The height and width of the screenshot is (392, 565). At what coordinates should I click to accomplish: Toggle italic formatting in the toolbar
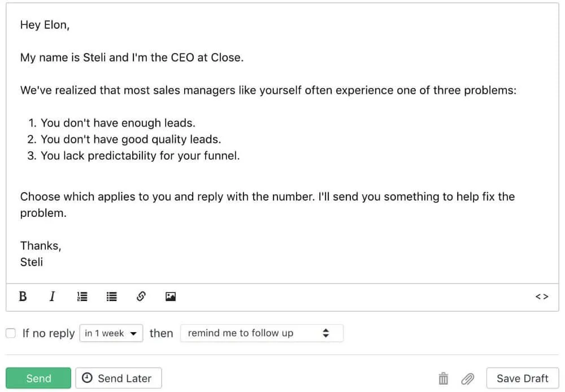point(52,297)
